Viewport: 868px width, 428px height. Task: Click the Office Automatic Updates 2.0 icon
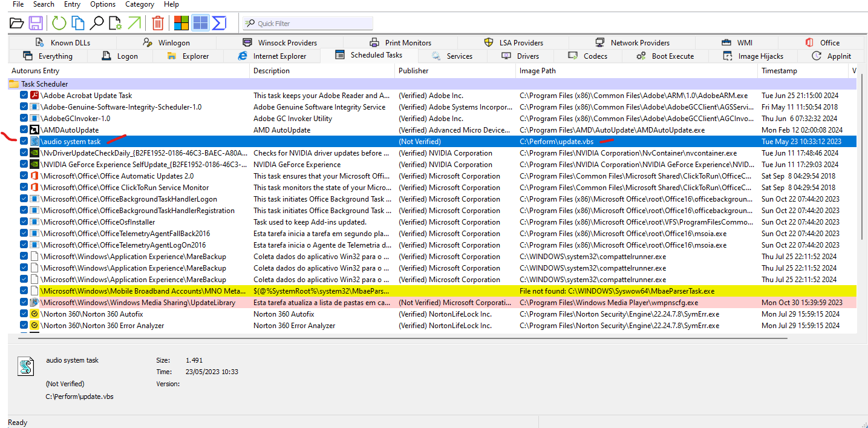click(34, 176)
